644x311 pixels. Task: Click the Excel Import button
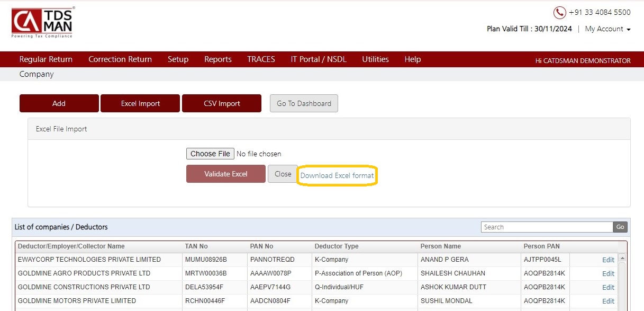point(140,103)
